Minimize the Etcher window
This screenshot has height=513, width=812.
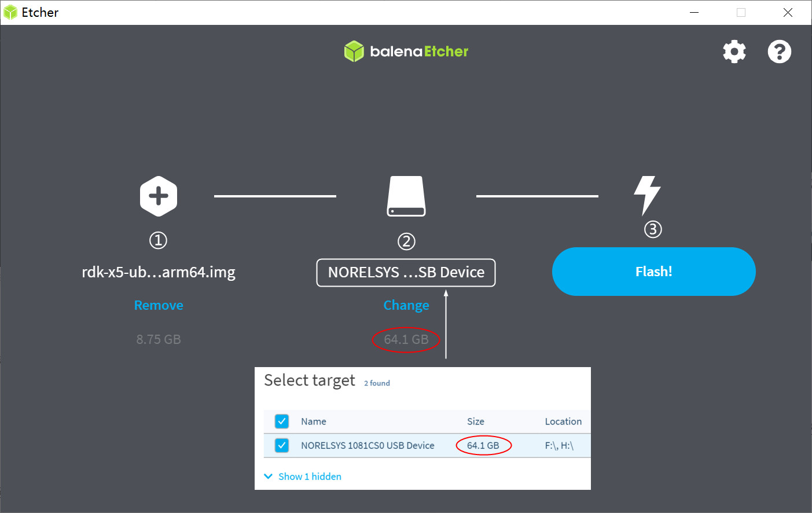(695, 12)
